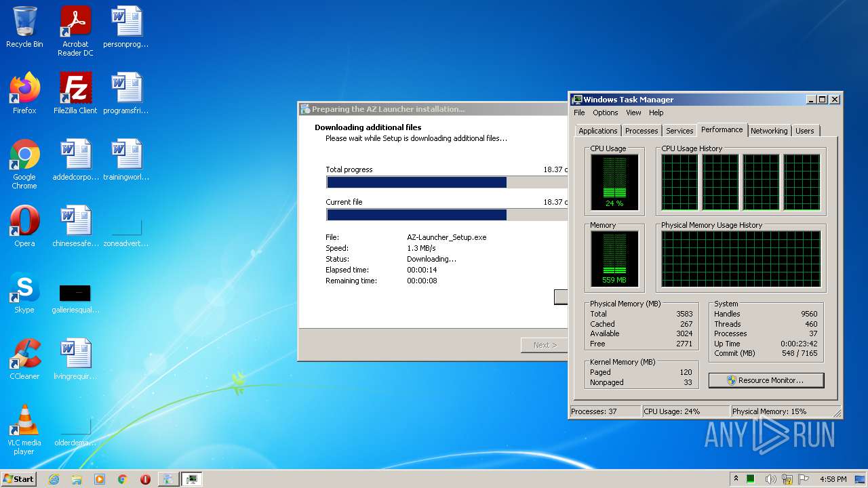The height and width of the screenshot is (488, 868).
Task: Click the Current file progress bar
Action: coord(447,215)
